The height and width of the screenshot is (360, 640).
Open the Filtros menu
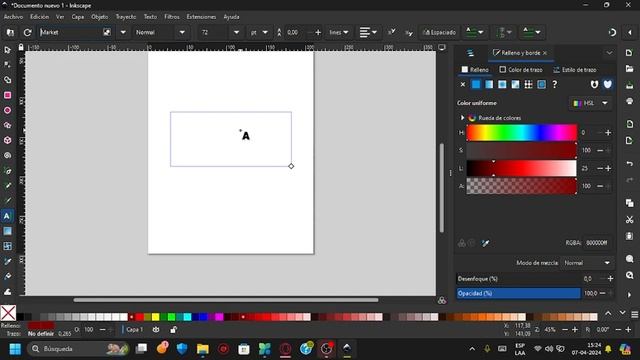pyautogui.click(x=172, y=17)
